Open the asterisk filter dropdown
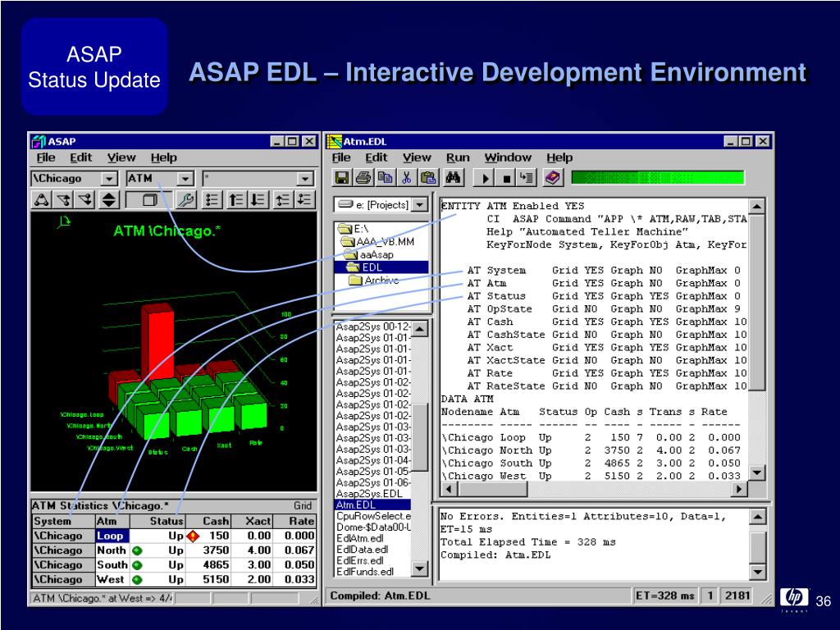This screenshot has width=840, height=630. 305,178
